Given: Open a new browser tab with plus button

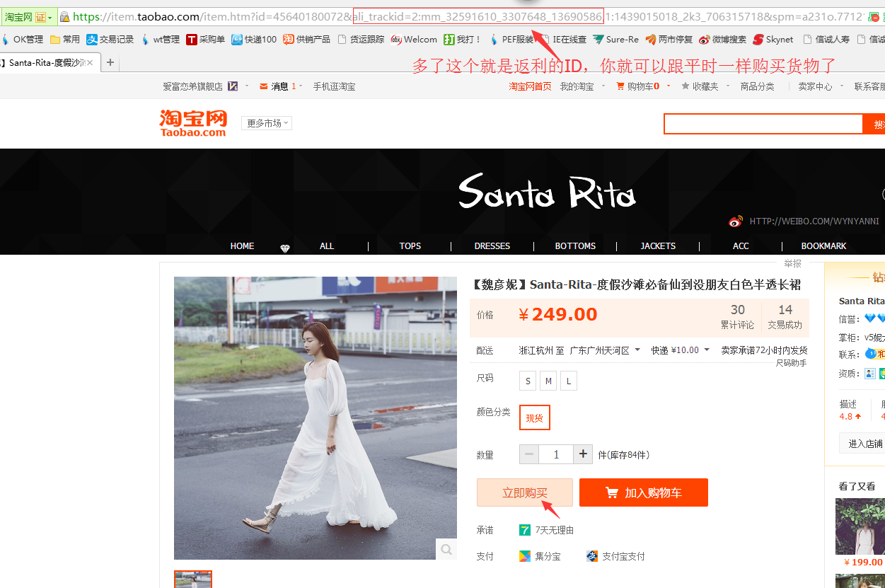Looking at the screenshot, I should [x=110, y=63].
